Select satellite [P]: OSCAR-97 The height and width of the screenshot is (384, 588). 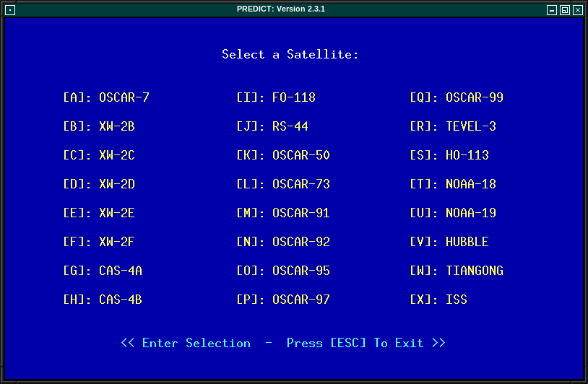pyautogui.click(x=283, y=300)
